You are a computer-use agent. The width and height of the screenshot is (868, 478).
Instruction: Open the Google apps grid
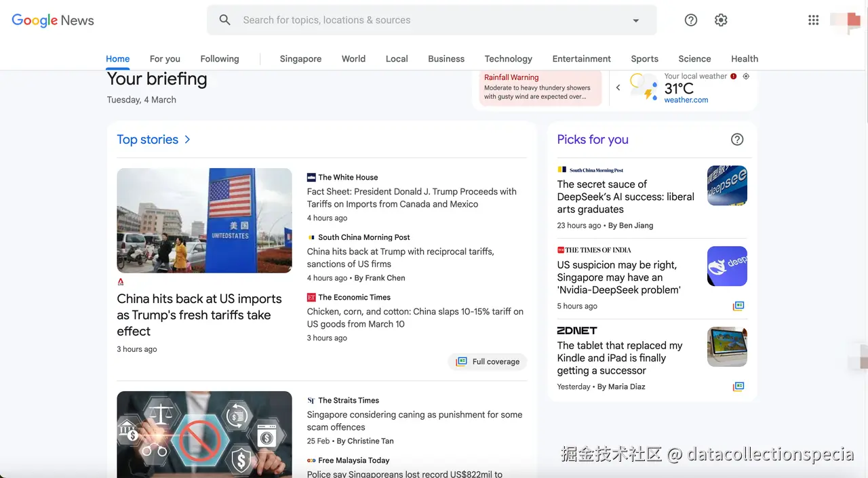click(x=813, y=20)
